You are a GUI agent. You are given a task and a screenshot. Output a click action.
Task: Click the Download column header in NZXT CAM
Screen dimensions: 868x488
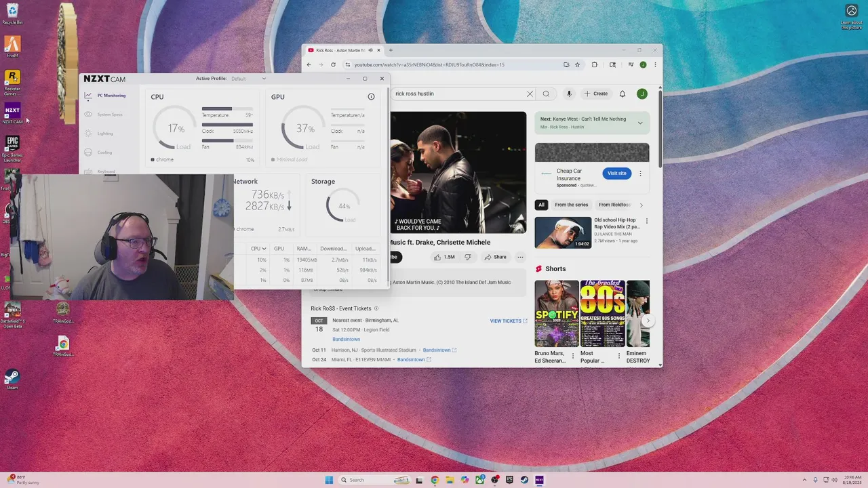click(x=333, y=249)
